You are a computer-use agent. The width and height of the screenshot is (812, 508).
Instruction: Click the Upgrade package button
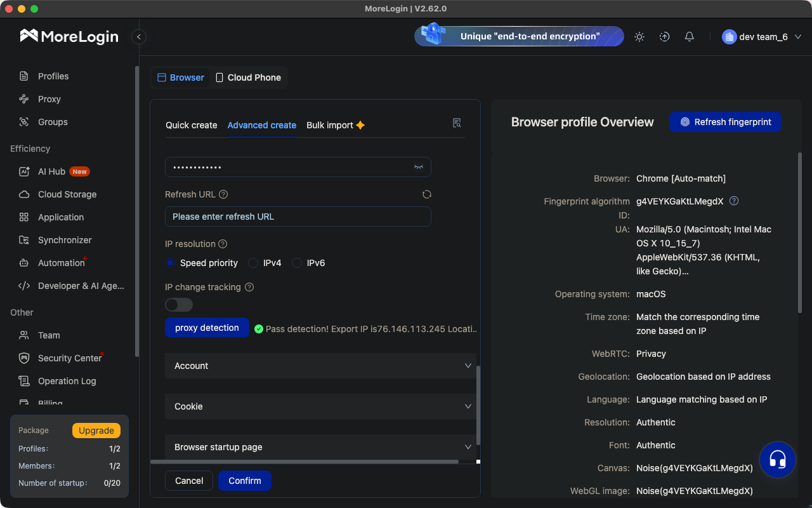tap(96, 431)
